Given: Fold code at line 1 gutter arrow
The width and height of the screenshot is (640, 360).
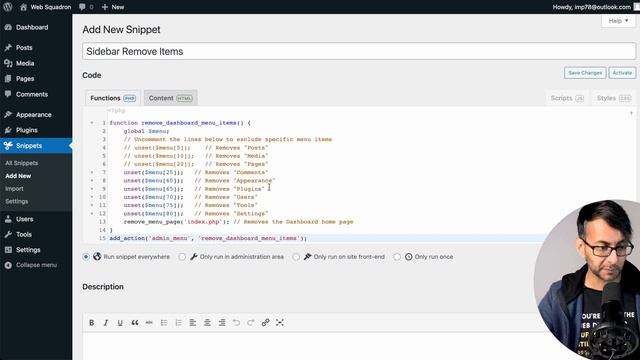Looking at the screenshot, I should pos(92,123).
